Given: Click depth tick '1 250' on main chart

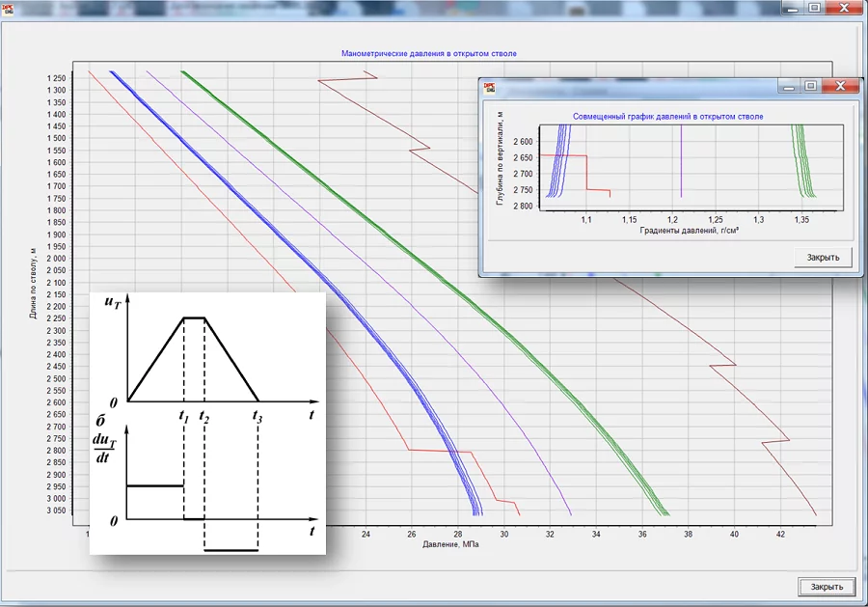Looking at the screenshot, I should 56,78.
